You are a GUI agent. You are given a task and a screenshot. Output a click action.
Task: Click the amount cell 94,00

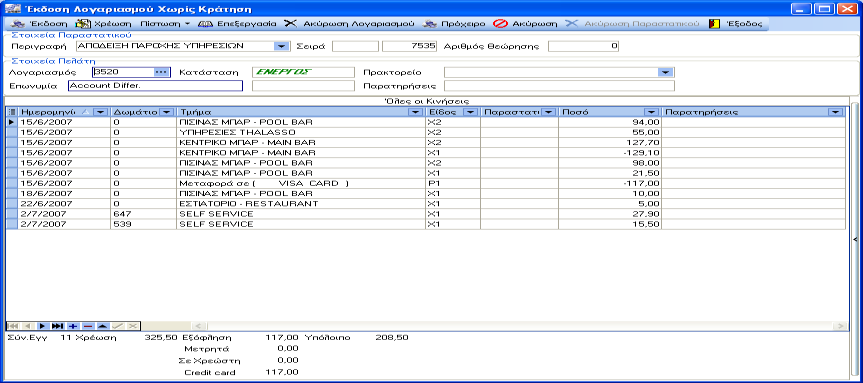coord(610,122)
